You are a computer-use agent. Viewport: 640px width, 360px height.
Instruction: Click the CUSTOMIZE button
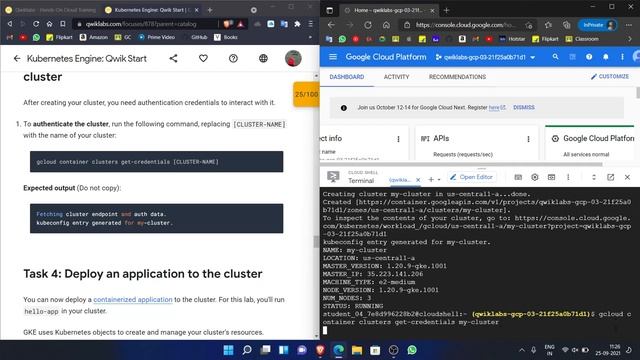click(x=610, y=76)
